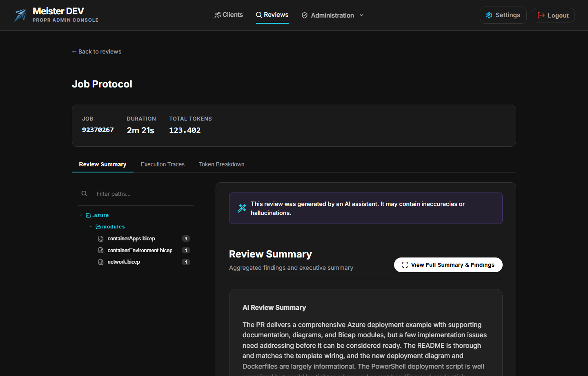Click the network.bicep file icon
588x376 pixels.
pyautogui.click(x=101, y=262)
